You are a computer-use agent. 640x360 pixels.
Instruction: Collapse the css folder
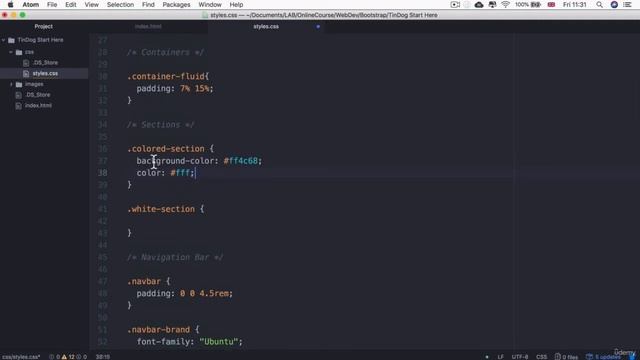click(11, 52)
